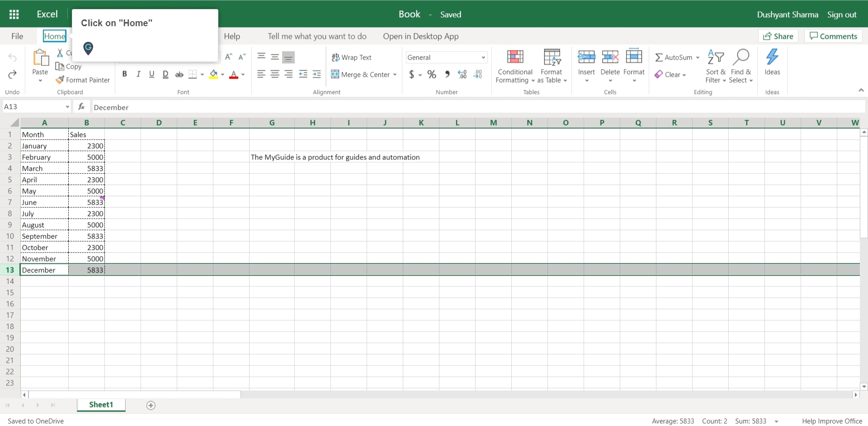
Task: Toggle bold formatting
Action: click(125, 74)
